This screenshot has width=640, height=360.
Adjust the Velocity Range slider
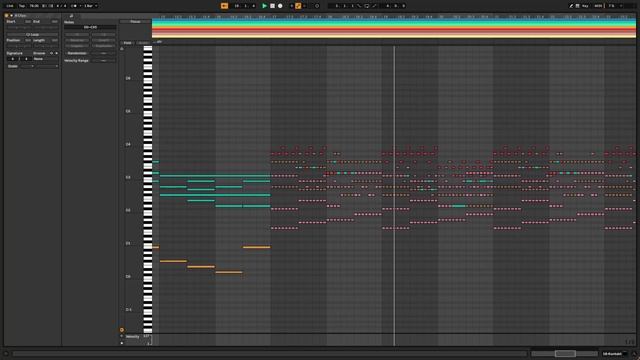click(103, 60)
